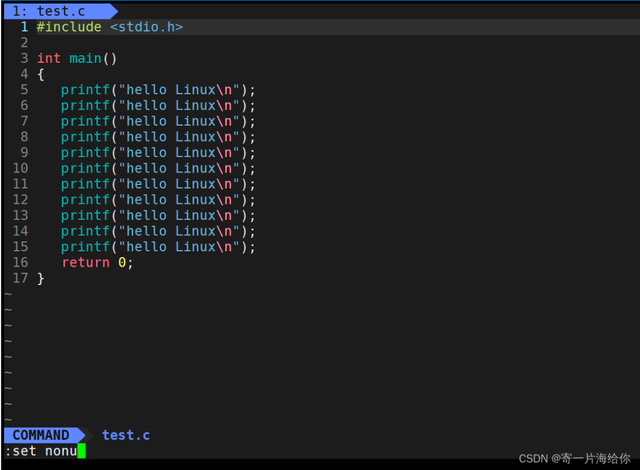The image size is (640, 470).
Task: Click the #include directive on line 1
Action: click(x=69, y=27)
